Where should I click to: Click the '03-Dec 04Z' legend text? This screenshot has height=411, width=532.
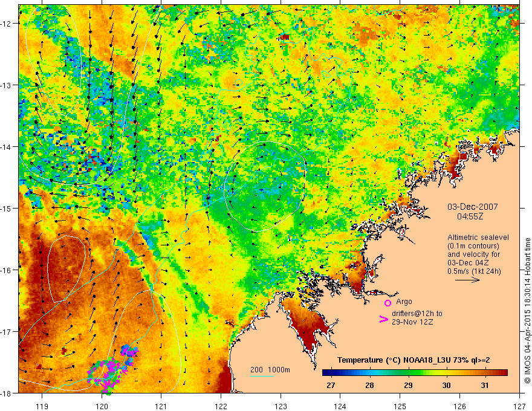pos(469,263)
